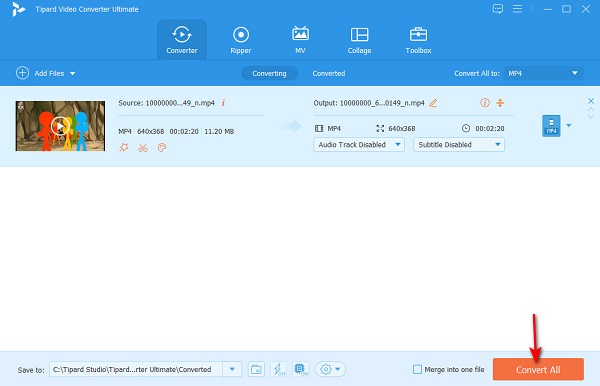Play the video thumbnail preview
Viewport: 600px width, 386px height.
(x=60, y=126)
